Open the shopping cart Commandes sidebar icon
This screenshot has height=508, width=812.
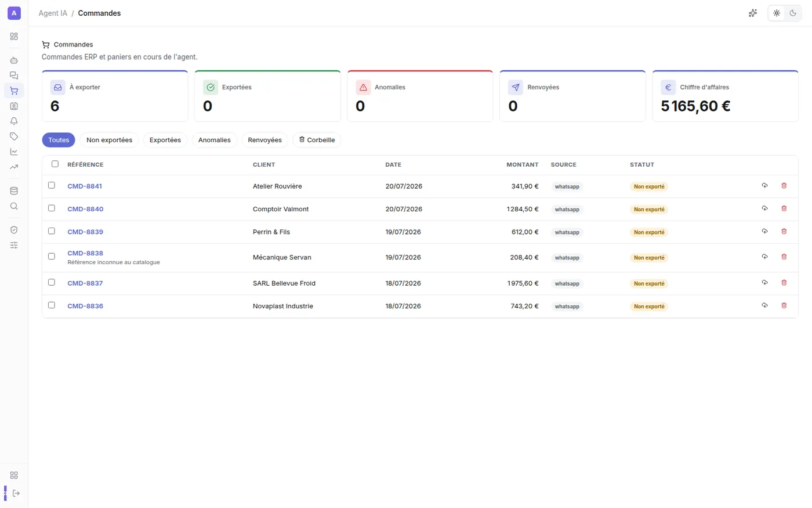tap(14, 91)
